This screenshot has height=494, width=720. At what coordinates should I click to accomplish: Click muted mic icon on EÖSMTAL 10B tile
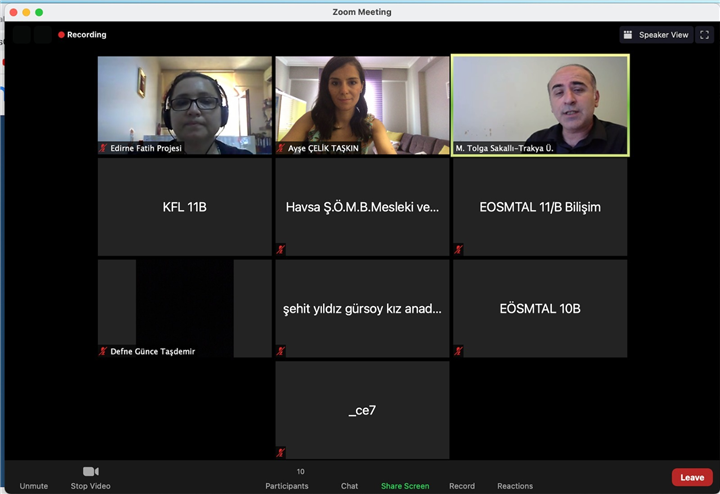[x=458, y=351]
